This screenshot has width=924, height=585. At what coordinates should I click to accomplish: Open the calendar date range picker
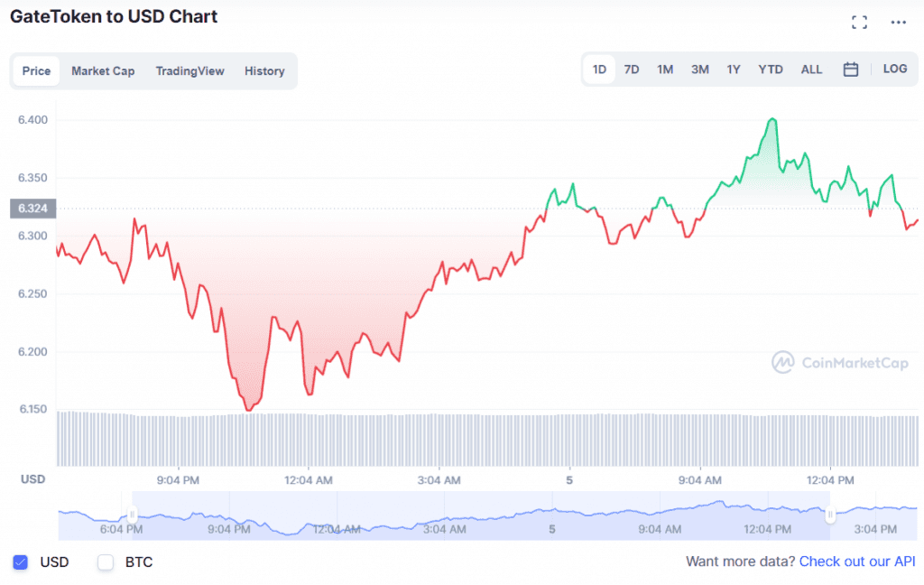850,70
